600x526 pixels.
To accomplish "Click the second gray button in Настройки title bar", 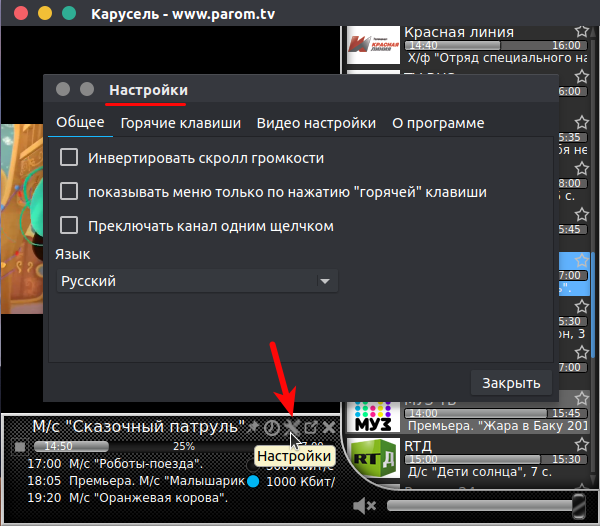I will point(87,89).
